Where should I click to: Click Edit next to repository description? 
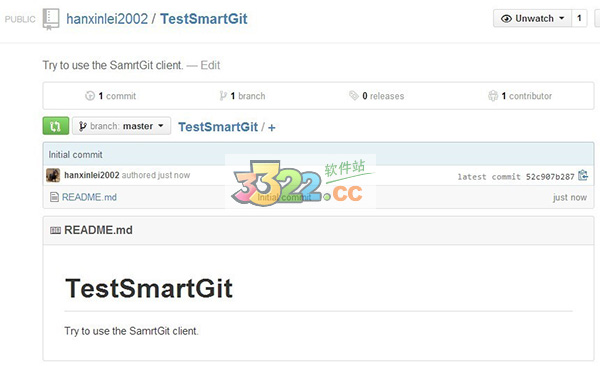pyautogui.click(x=210, y=65)
